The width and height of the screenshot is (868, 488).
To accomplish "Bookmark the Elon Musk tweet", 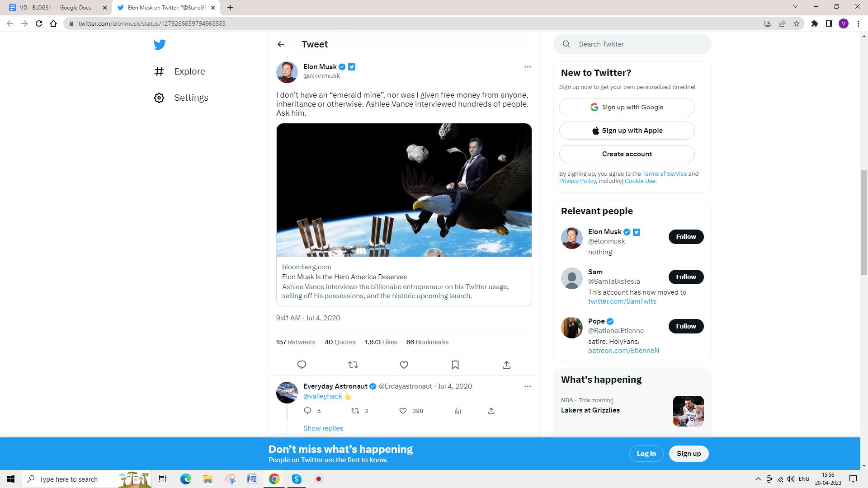I will [x=455, y=365].
